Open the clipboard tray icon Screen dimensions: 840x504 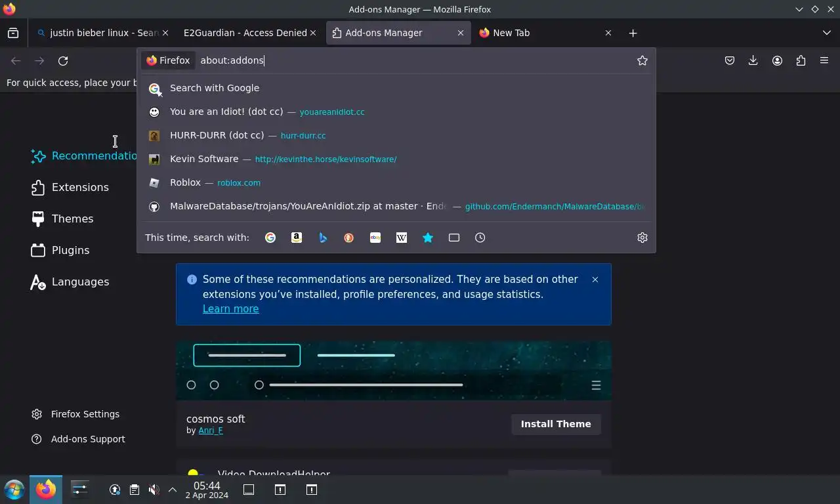pos(135,490)
